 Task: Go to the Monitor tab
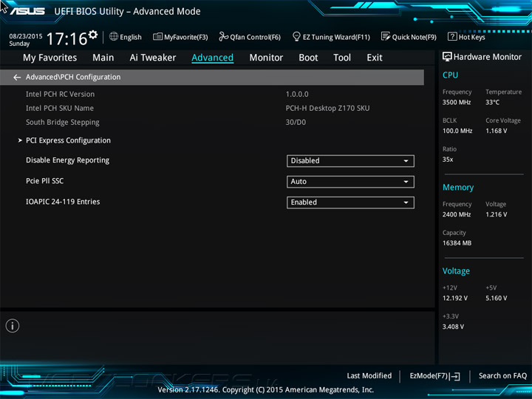[266, 58]
